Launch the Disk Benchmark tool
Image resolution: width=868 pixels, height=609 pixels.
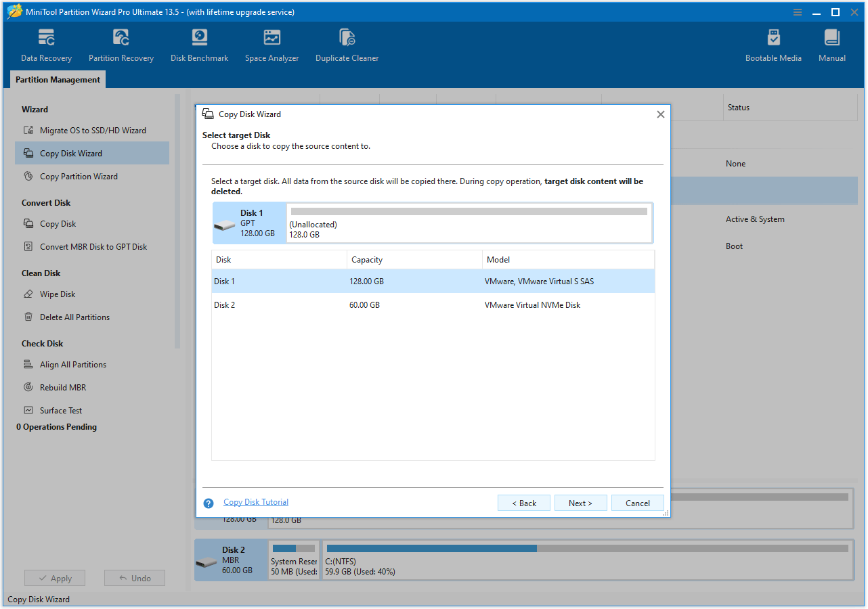(198, 45)
